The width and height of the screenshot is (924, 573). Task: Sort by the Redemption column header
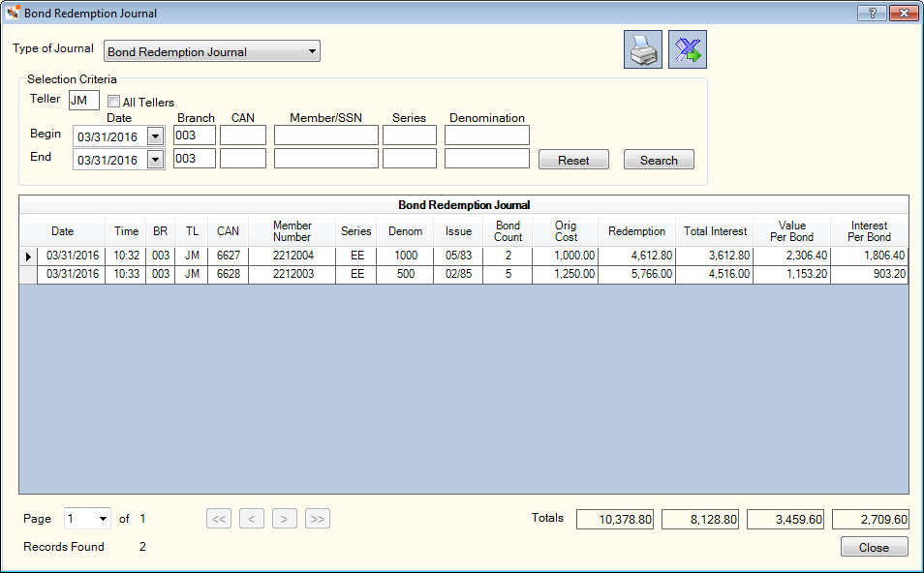pyautogui.click(x=636, y=231)
